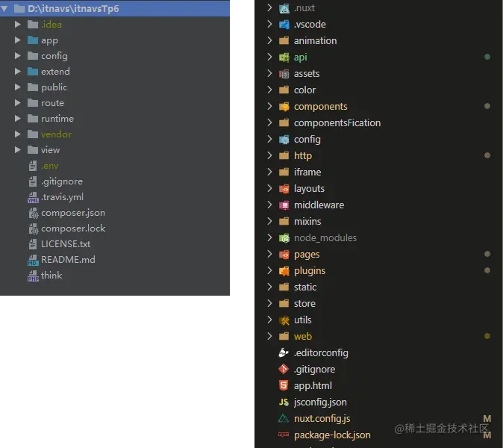Click the plugins folder icon
The width and height of the screenshot is (503, 448).
(284, 271)
